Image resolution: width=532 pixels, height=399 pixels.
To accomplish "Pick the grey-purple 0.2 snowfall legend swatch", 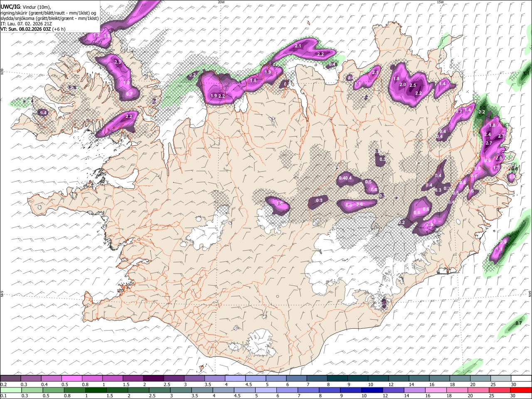I will [11, 379].
